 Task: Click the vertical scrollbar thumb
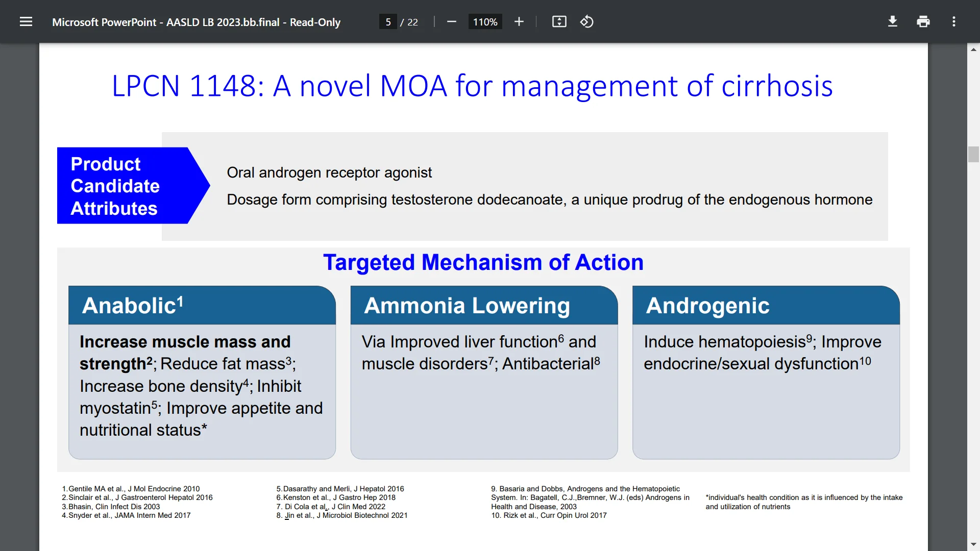click(x=974, y=154)
